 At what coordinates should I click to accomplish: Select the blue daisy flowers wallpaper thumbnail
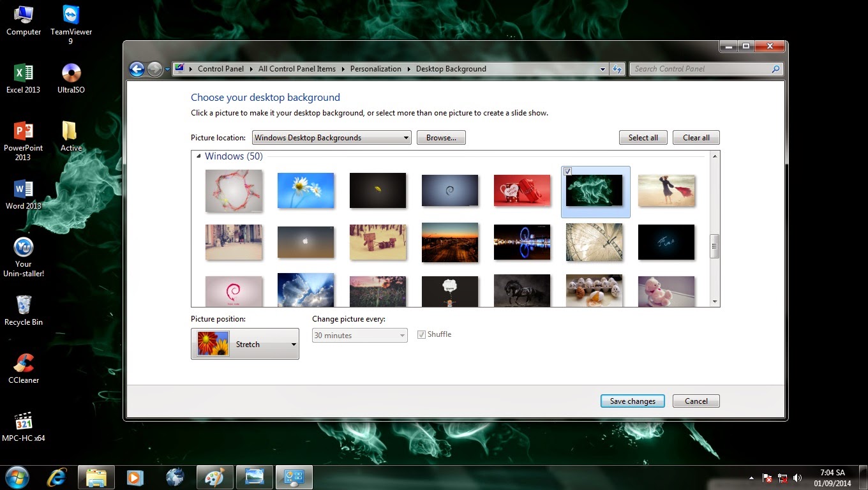point(306,190)
